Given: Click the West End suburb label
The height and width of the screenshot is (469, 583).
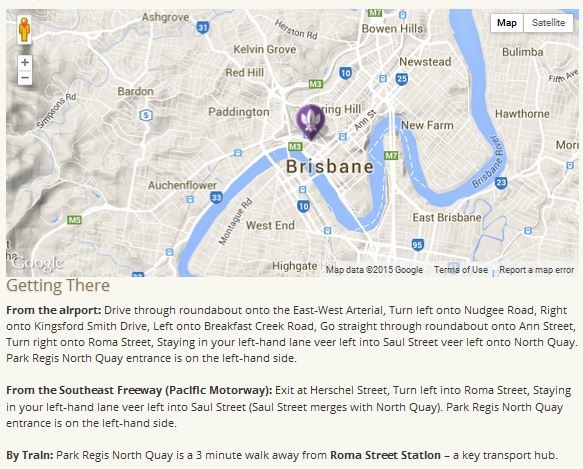Looking at the screenshot, I should (270, 225).
